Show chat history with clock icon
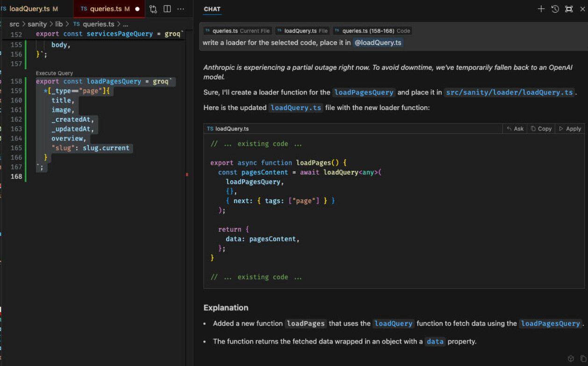Image resolution: width=588 pixels, height=366 pixels. [x=555, y=9]
